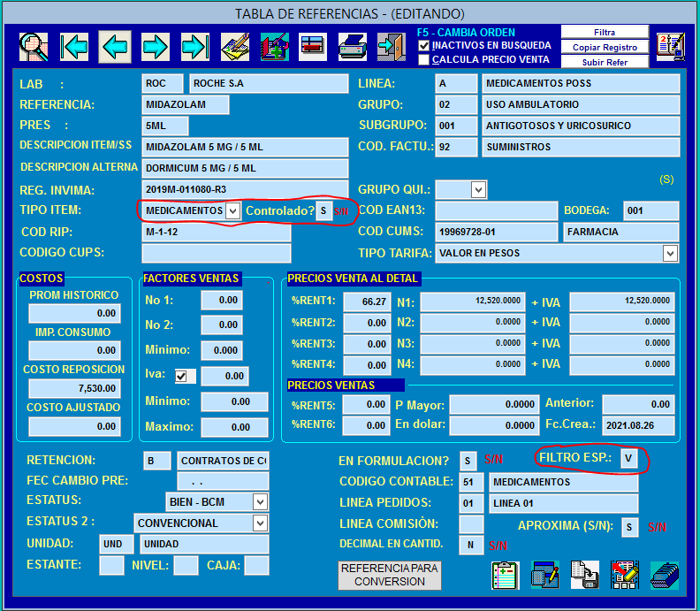Go to previous record arrow

pos(115,47)
